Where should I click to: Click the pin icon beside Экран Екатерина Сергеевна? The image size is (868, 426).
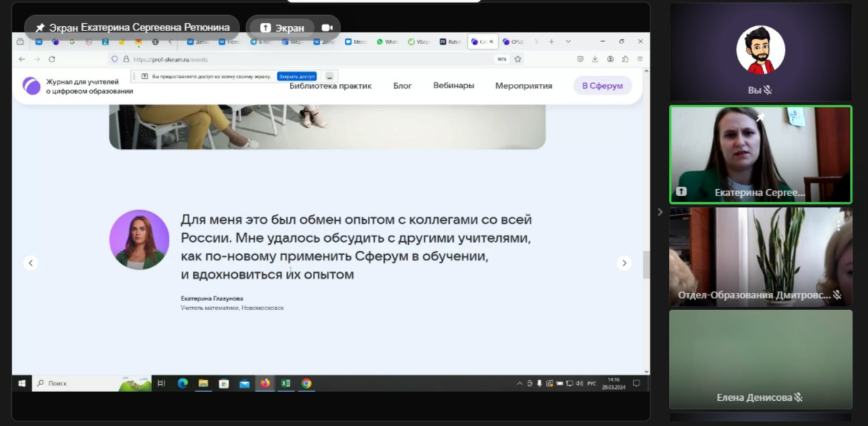coord(40,28)
